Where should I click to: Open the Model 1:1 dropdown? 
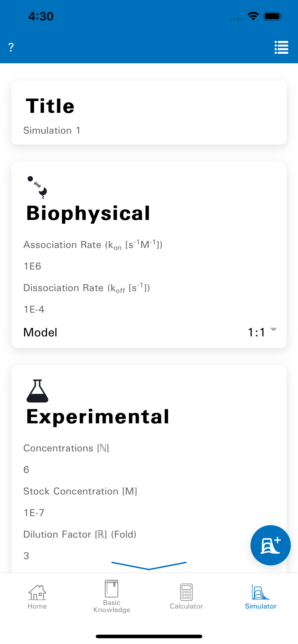(149, 332)
